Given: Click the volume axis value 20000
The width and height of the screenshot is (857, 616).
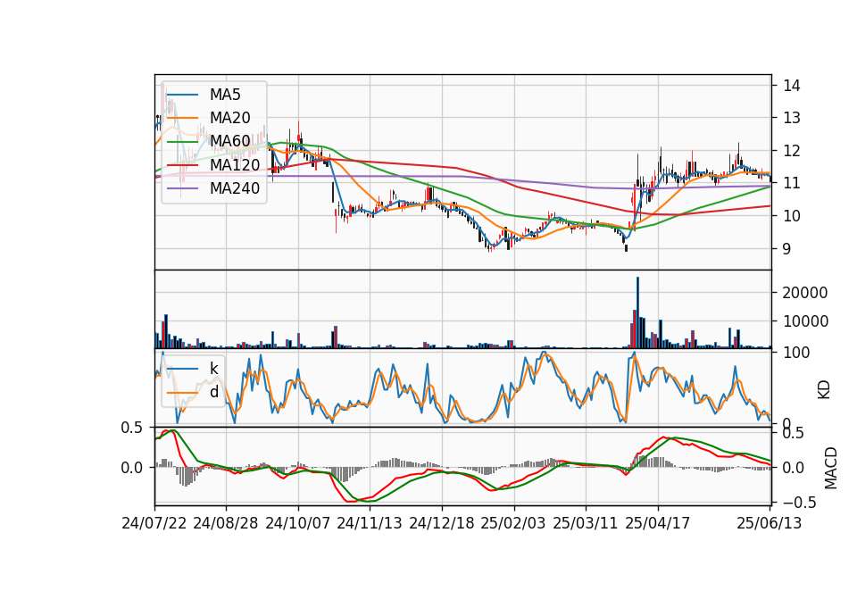Looking at the screenshot, I should pyautogui.click(x=805, y=293).
